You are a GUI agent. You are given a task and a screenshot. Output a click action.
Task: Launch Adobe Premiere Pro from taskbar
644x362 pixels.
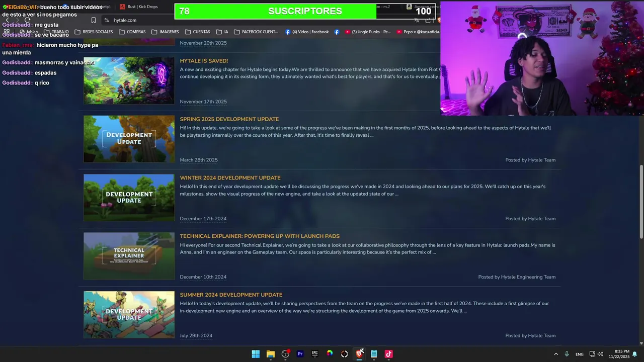[300, 354]
